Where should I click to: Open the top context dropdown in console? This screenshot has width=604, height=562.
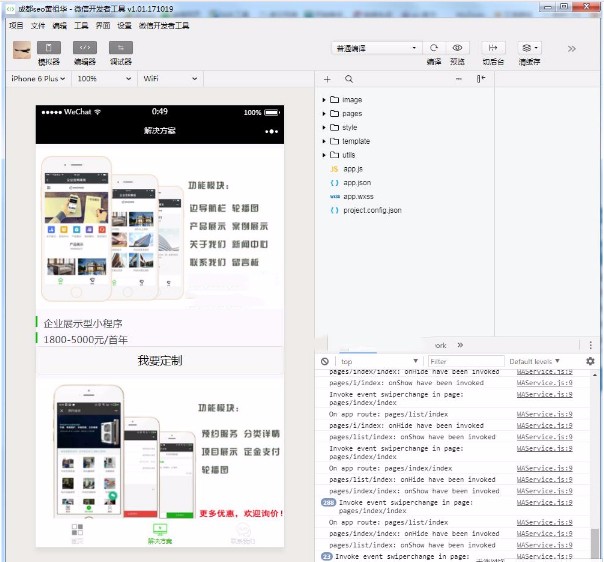point(379,361)
